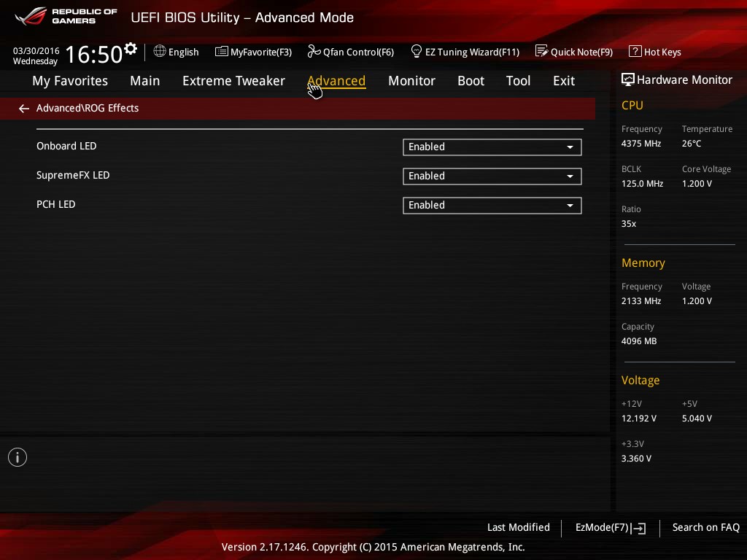This screenshot has height=560, width=747.
Task: Click Last Modified button
Action: coord(519,527)
